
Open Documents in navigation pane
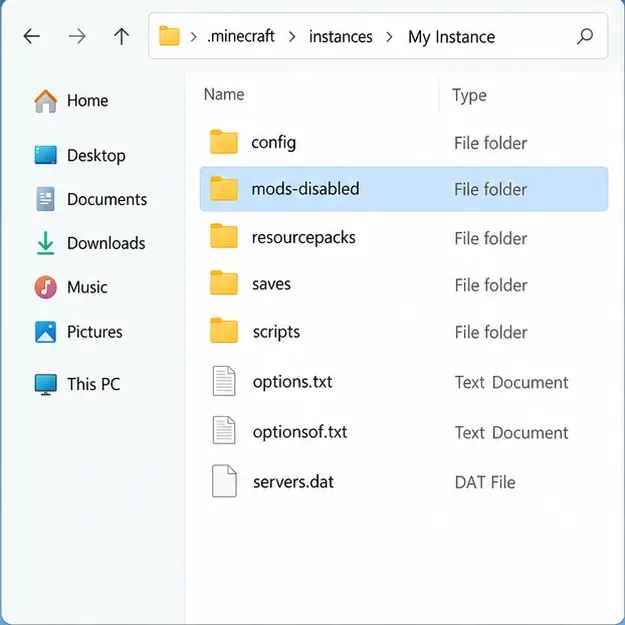(107, 199)
